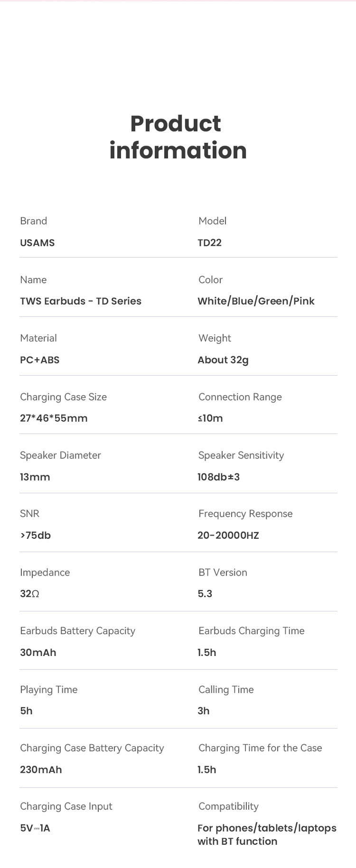The height and width of the screenshot is (868, 356).
Task: Select the PC+ABS material value
Action: tap(40, 360)
